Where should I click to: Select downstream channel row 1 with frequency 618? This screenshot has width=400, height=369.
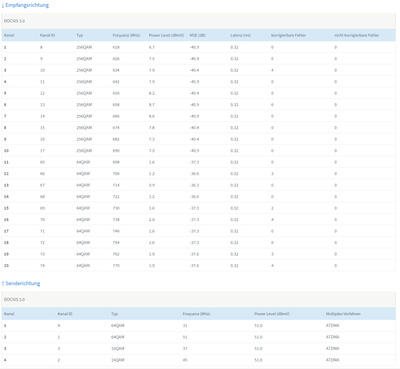coord(199,47)
